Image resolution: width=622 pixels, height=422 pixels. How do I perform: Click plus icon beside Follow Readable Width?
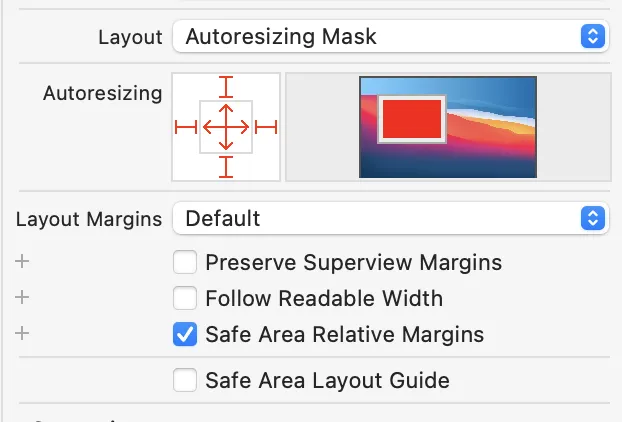pos(22,297)
